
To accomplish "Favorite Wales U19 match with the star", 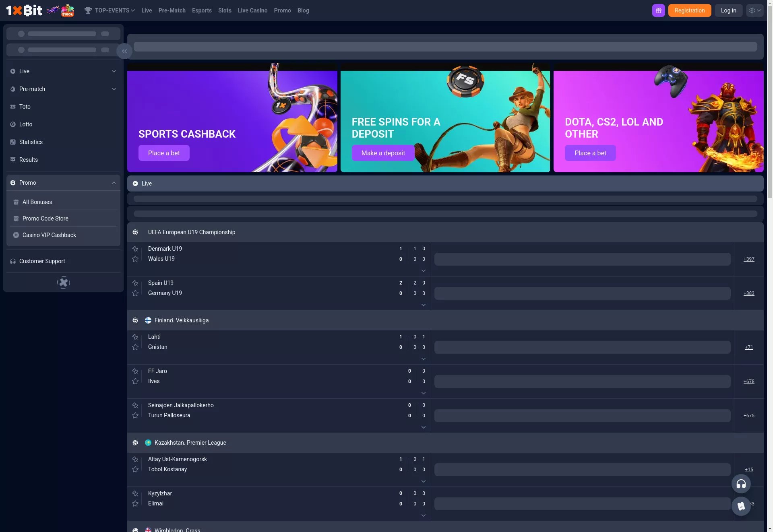I will 135,259.
